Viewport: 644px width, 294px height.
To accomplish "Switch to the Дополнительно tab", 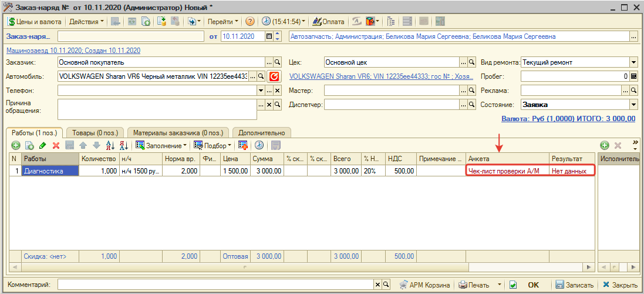I will coord(262,133).
